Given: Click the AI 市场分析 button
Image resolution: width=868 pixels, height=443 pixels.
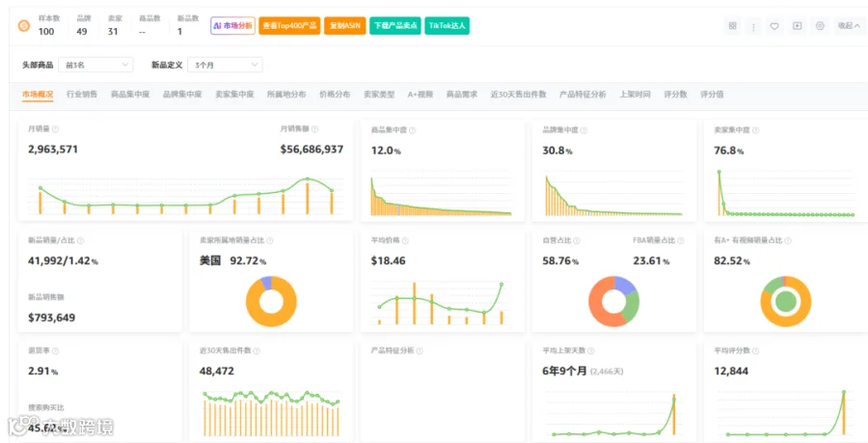Looking at the screenshot, I should (x=232, y=26).
